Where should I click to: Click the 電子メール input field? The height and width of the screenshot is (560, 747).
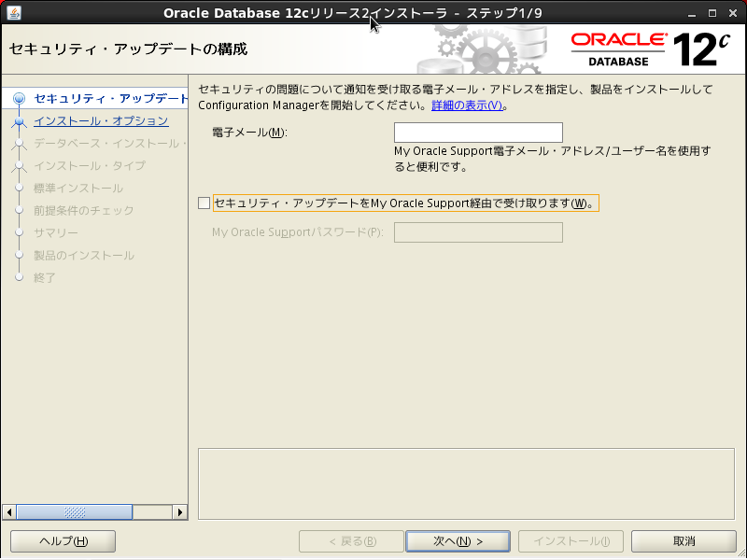(x=478, y=133)
